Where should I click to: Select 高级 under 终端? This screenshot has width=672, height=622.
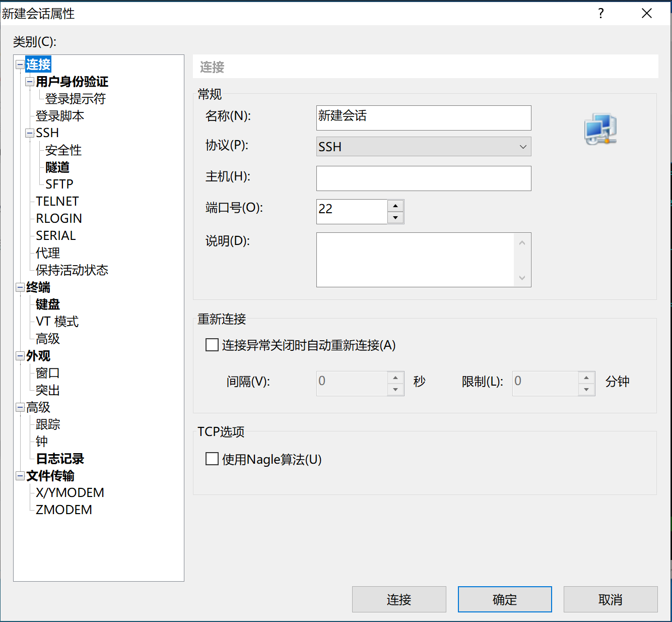point(48,339)
